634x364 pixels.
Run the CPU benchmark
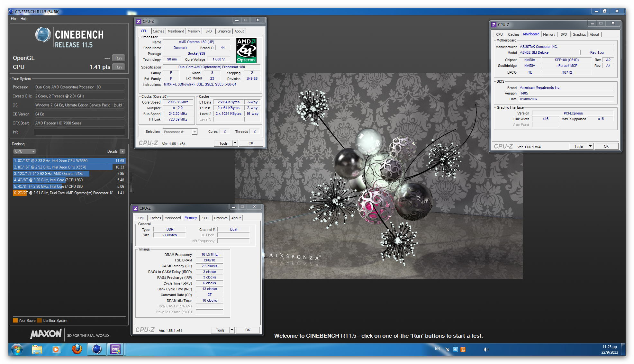pyautogui.click(x=119, y=67)
